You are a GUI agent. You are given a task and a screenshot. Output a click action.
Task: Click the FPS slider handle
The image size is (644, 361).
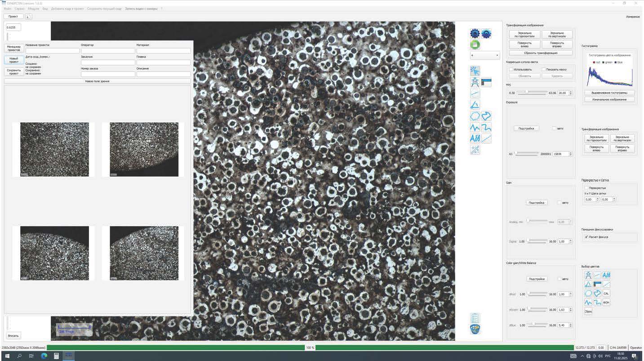(526, 92)
